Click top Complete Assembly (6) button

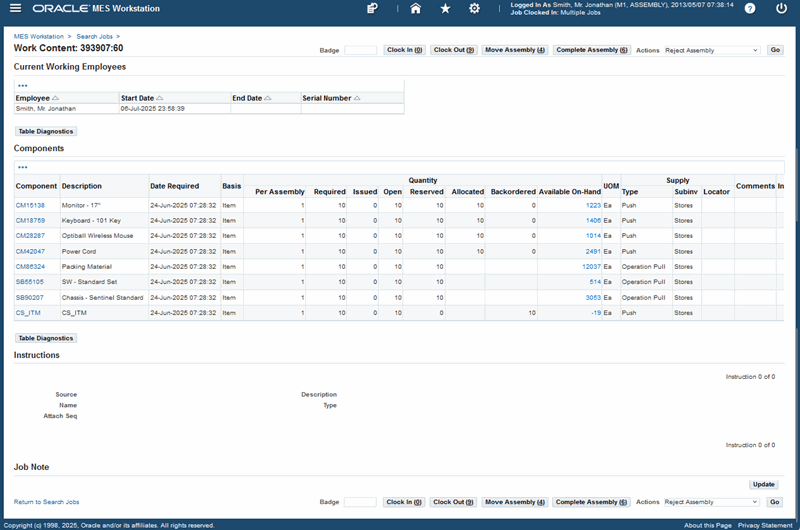coord(592,50)
